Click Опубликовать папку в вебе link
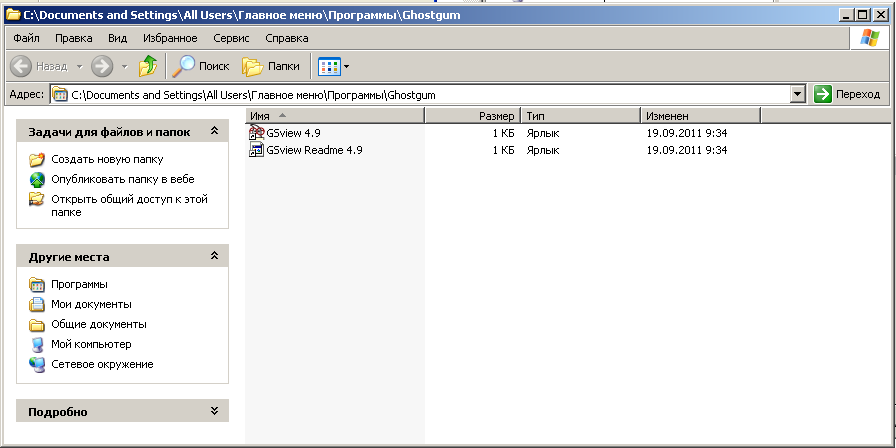This screenshot has height=448, width=896. [x=122, y=179]
